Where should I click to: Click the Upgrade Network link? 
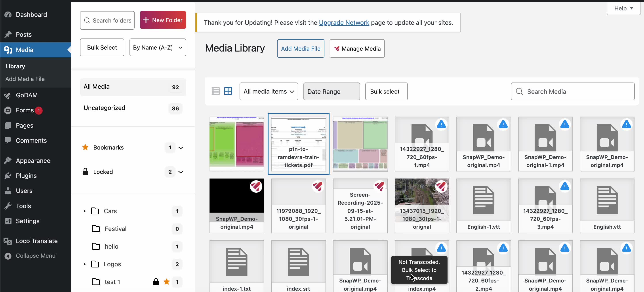344,23
